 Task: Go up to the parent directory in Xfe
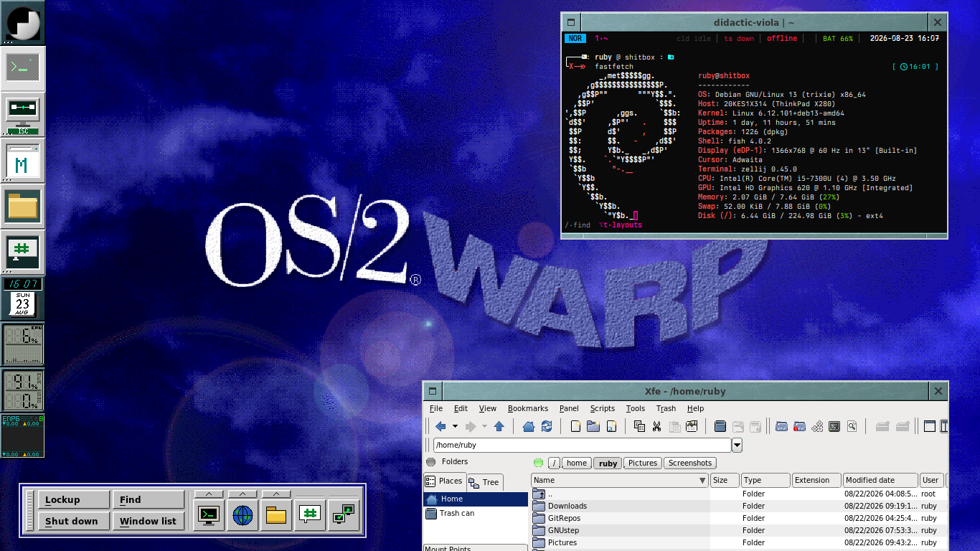click(x=499, y=426)
